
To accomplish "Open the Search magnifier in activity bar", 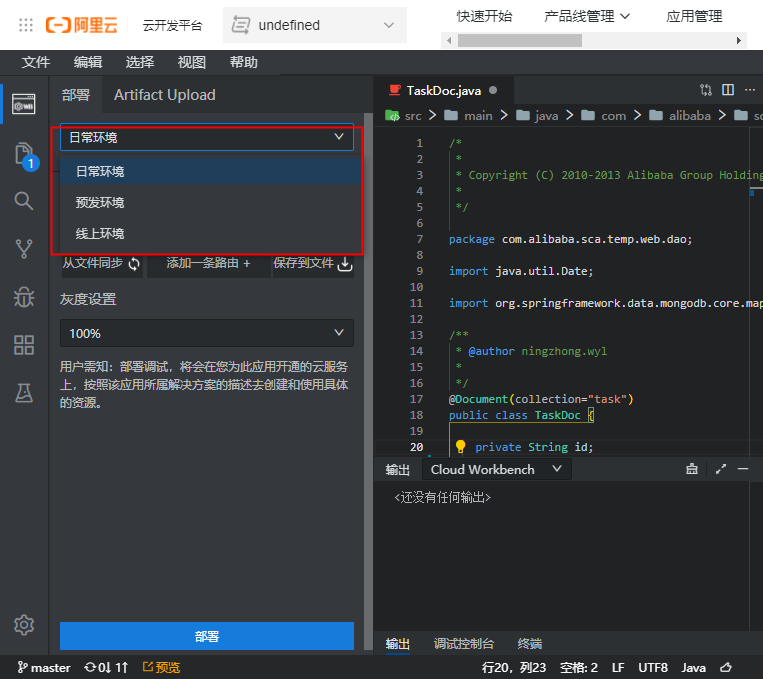I will [x=24, y=201].
